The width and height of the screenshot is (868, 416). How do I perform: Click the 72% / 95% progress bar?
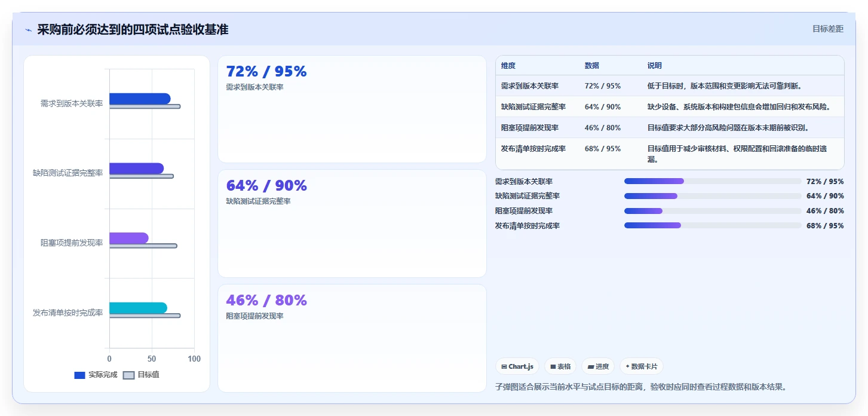(x=713, y=181)
